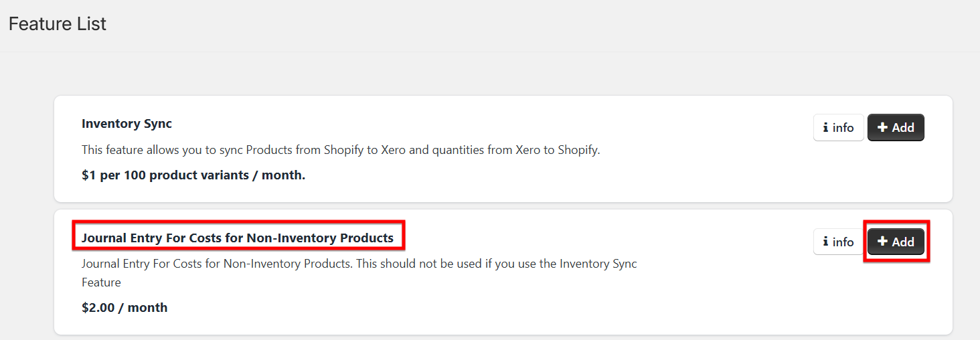
Task: Click the "Inventory Sync" feature title
Action: [127, 124]
